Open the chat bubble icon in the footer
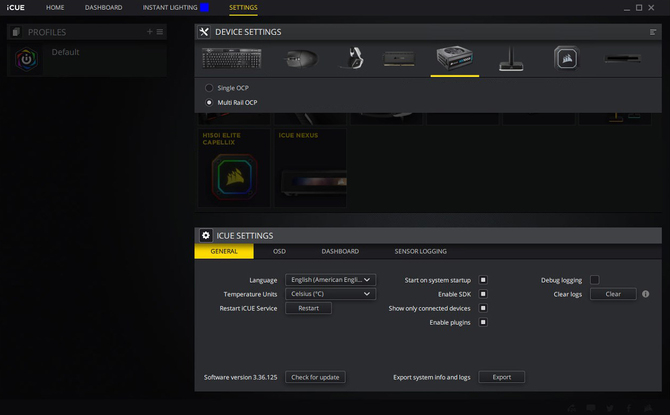670x415 pixels. (591, 408)
